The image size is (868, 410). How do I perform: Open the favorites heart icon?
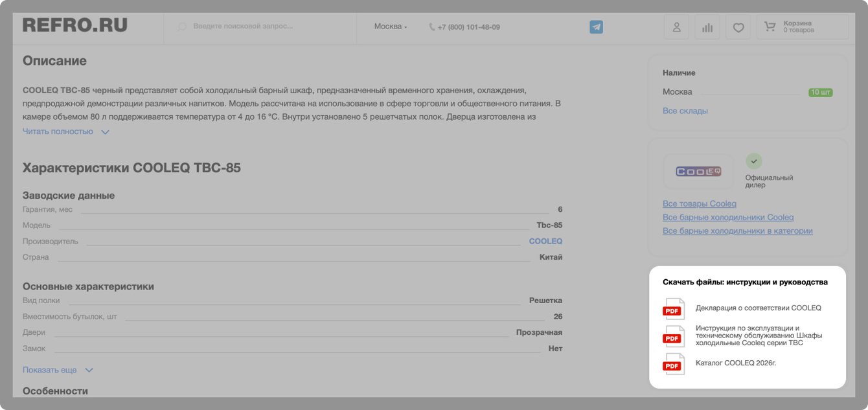[738, 27]
